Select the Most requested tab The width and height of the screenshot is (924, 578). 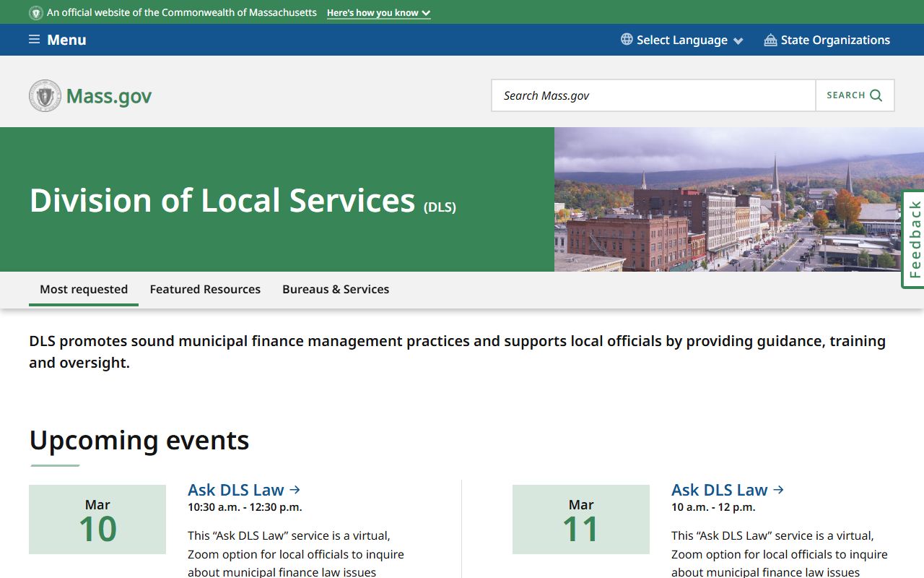[84, 289]
